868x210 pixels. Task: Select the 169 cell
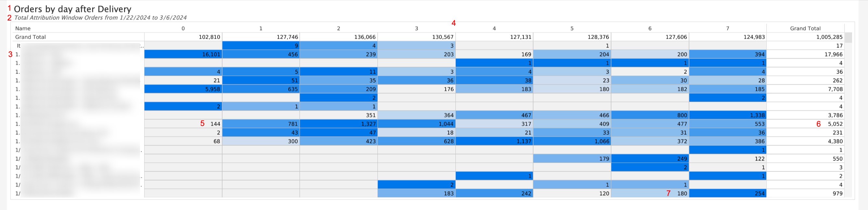(494, 54)
